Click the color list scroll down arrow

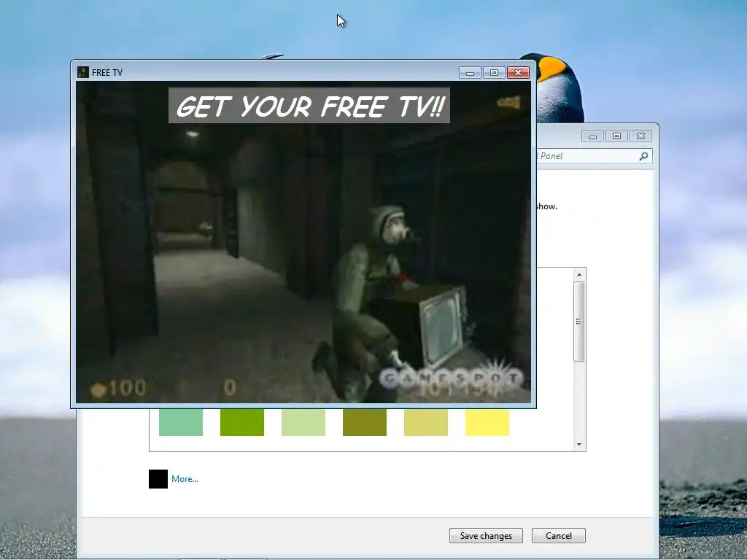579,444
